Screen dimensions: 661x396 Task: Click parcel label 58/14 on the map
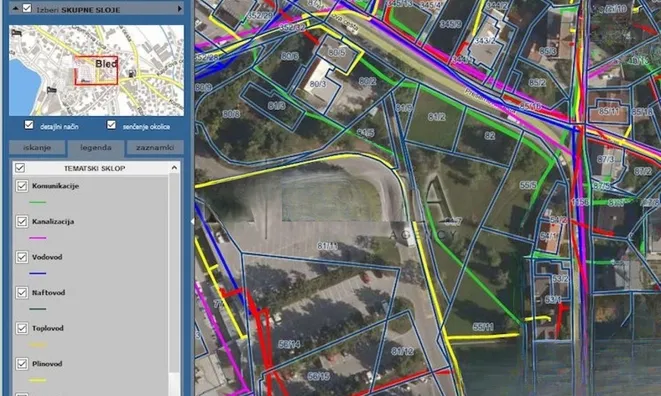pos(289,345)
